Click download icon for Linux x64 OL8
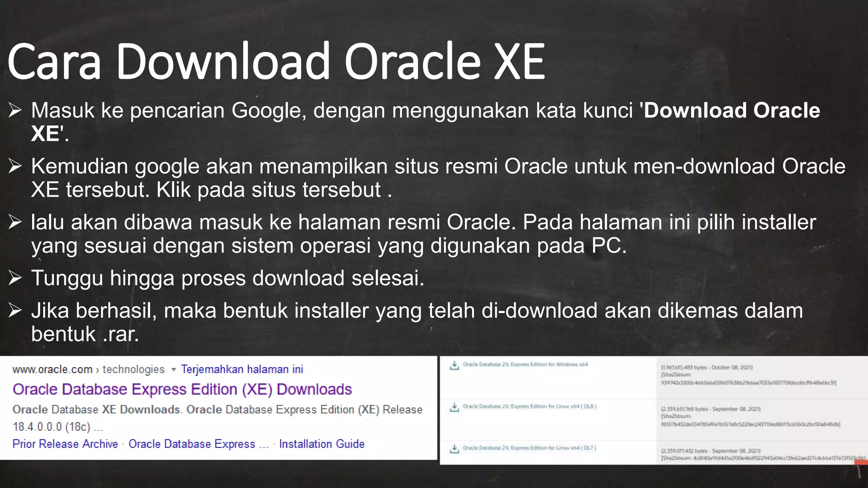868x488 pixels. click(x=454, y=407)
